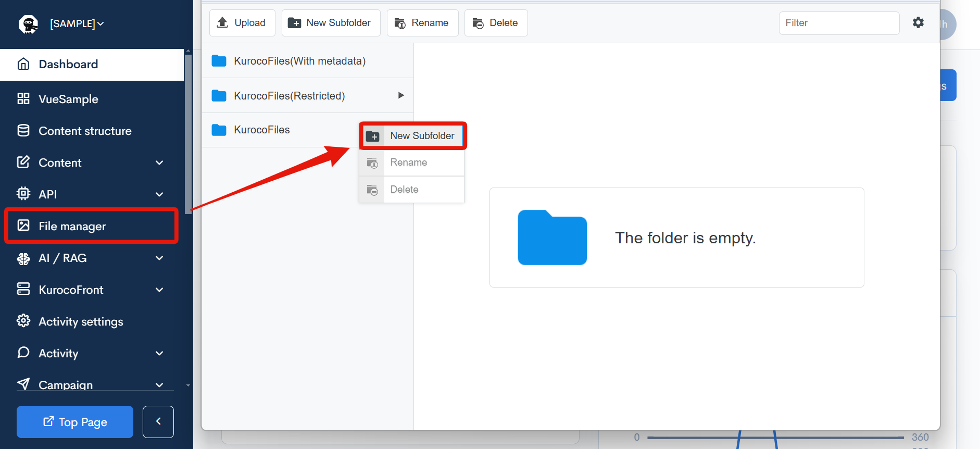
Task: Click the Dashboard home icon in sidebar
Action: point(23,64)
